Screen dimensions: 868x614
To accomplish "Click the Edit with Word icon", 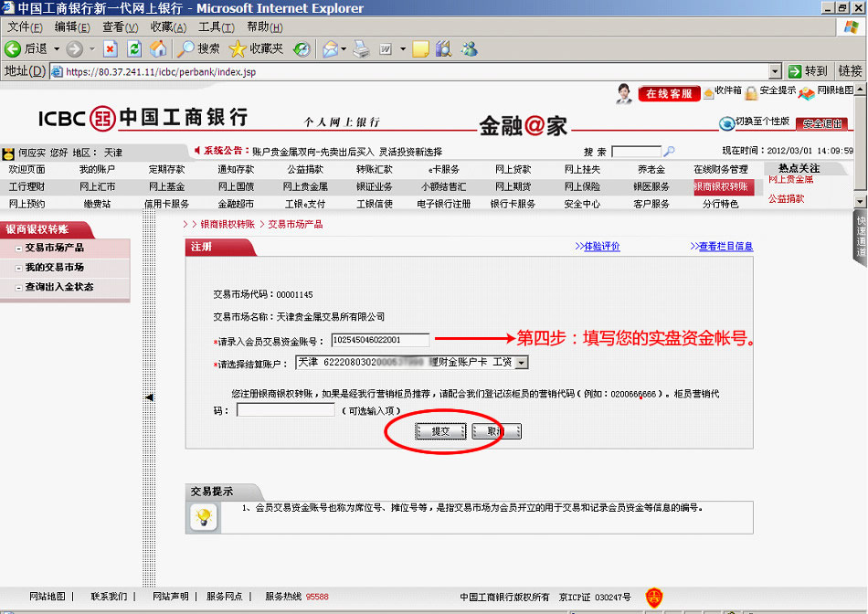I will coord(386,49).
